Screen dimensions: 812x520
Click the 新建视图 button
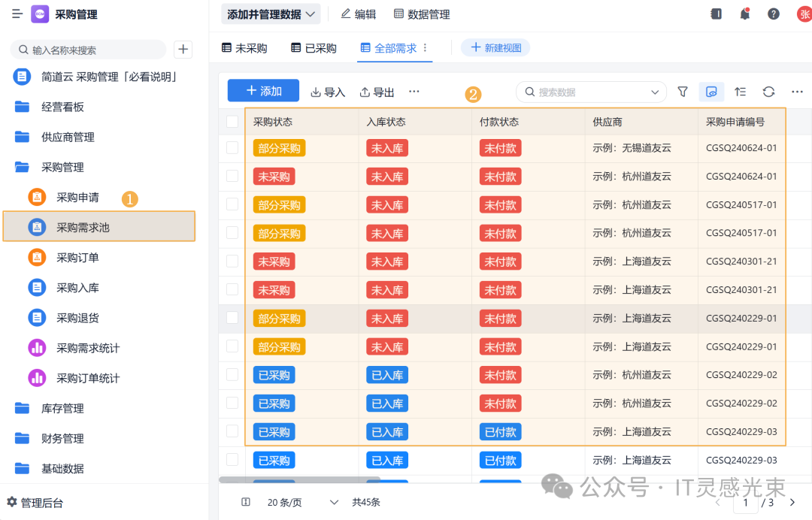[495, 48]
